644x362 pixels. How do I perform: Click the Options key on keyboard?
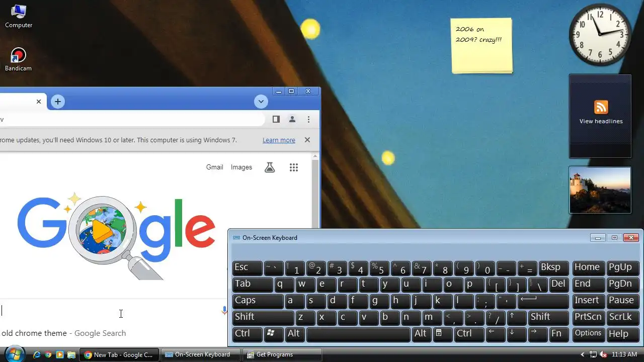pyautogui.click(x=588, y=334)
